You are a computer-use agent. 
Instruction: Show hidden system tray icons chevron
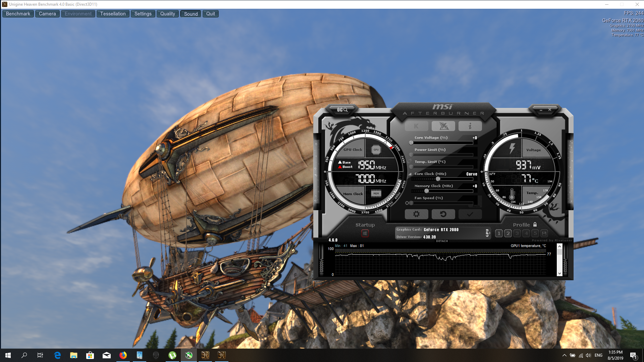click(564, 355)
